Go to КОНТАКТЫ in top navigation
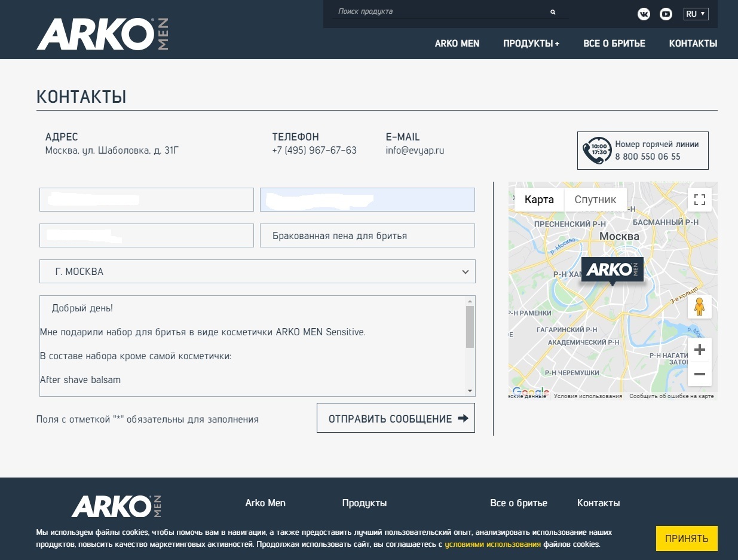738x560 pixels. pyautogui.click(x=693, y=44)
